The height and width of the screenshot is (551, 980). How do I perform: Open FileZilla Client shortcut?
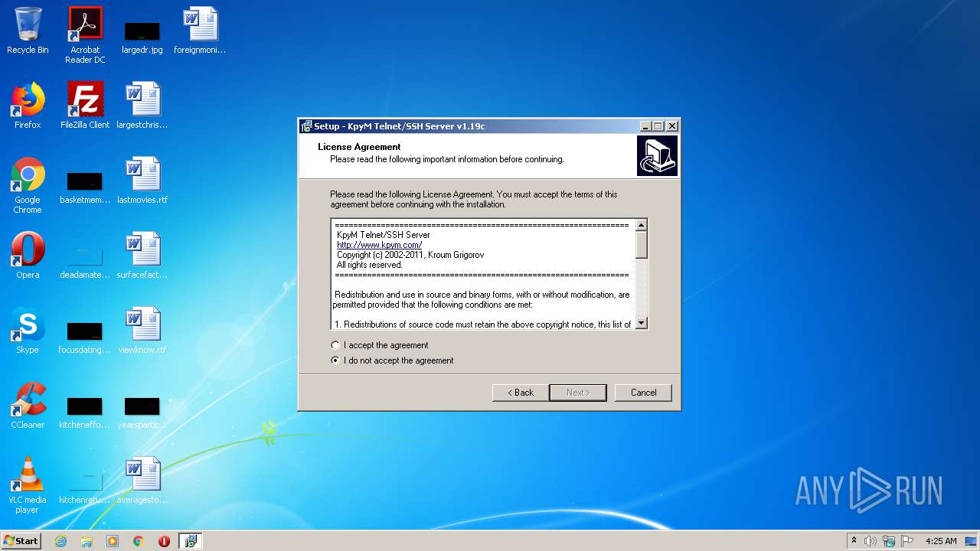85,106
